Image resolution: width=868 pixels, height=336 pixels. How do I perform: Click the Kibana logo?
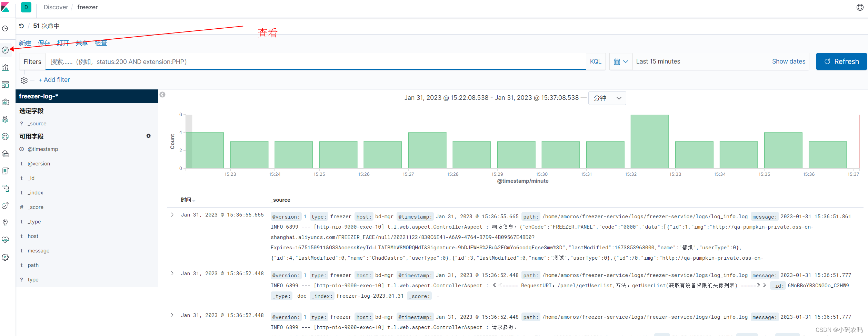click(x=5, y=7)
